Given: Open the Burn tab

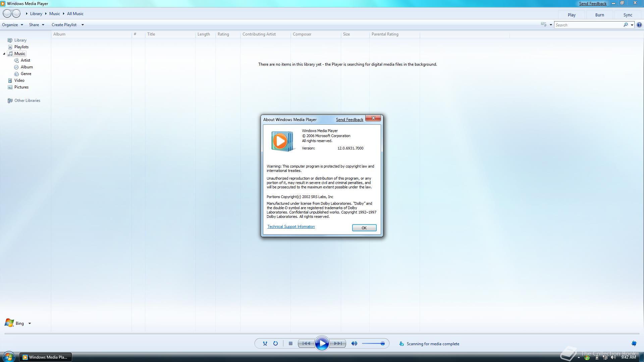Looking at the screenshot, I should (600, 15).
